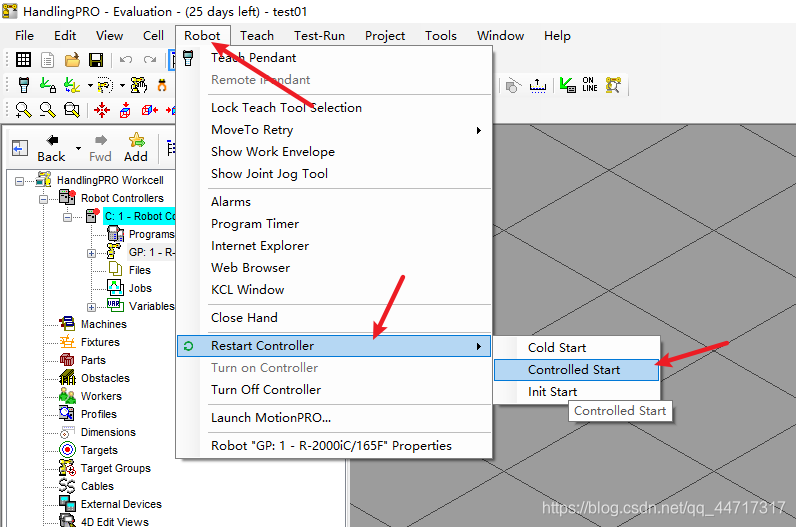Image resolution: width=796 pixels, height=527 pixels.
Task: Click the top view red cube icon
Action: (125, 110)
